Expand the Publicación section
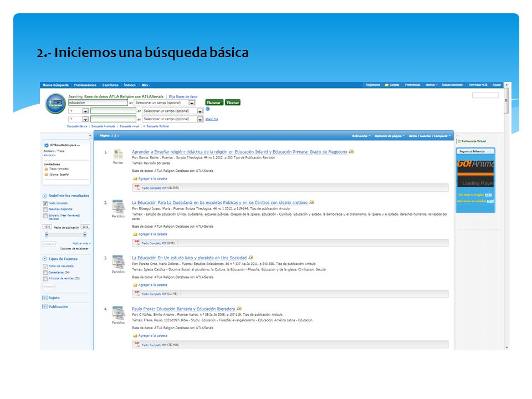This screenshot has height=399, width=532. (45, 306)
